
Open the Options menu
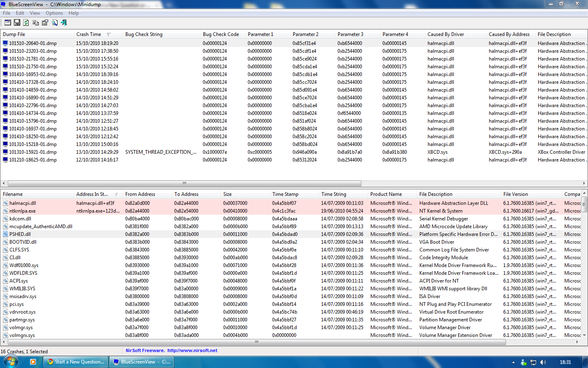[54, 13]
